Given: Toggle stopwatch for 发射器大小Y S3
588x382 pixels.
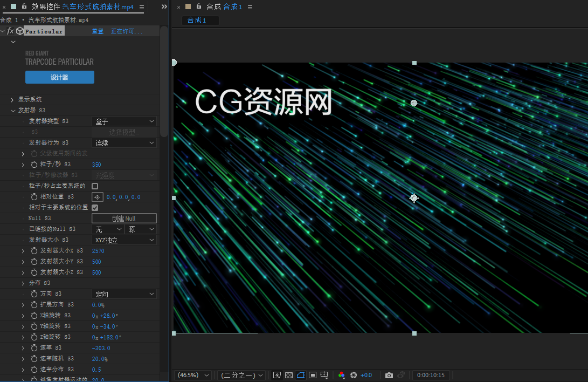Looking at the screenshot, I should coord(34,262).
